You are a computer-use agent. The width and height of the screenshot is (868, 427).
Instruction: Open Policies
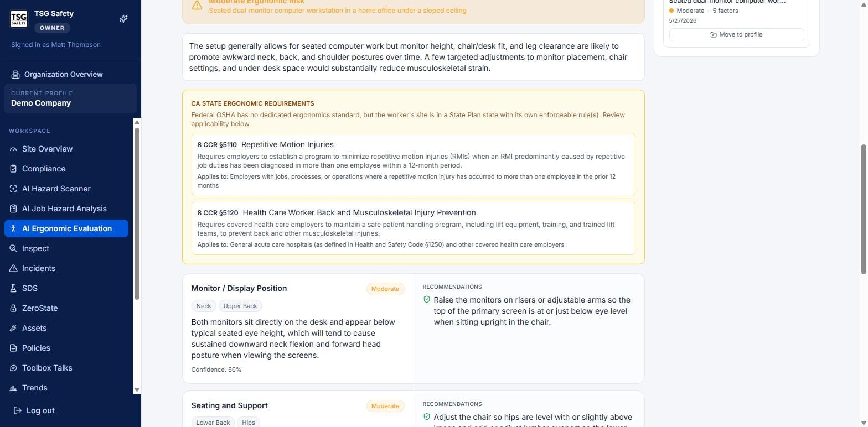[66, 348]
